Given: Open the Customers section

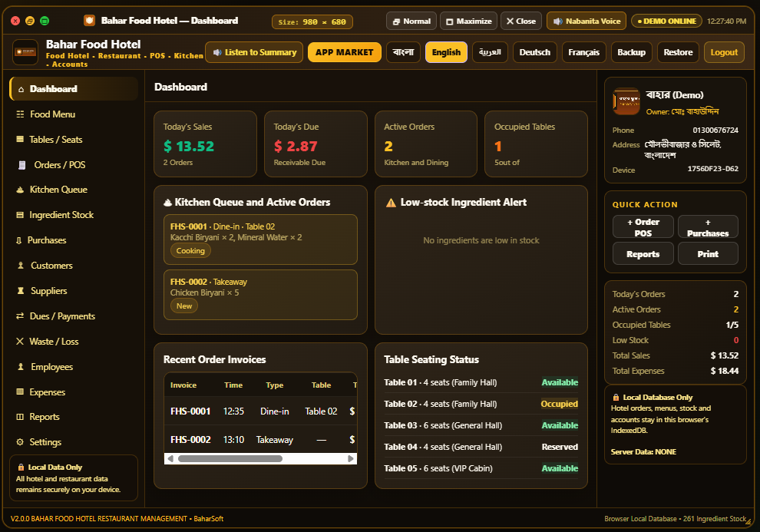Looking at the screenshot, I should click(x=74, y=266).
